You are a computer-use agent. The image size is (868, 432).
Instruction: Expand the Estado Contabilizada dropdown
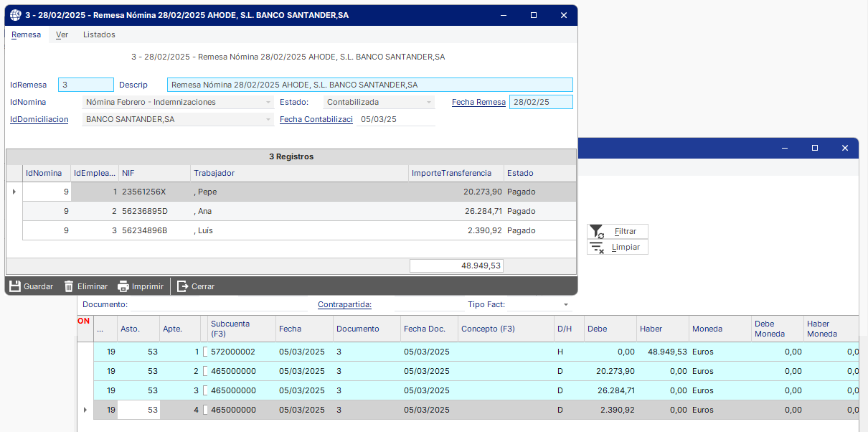pos(429,103)
